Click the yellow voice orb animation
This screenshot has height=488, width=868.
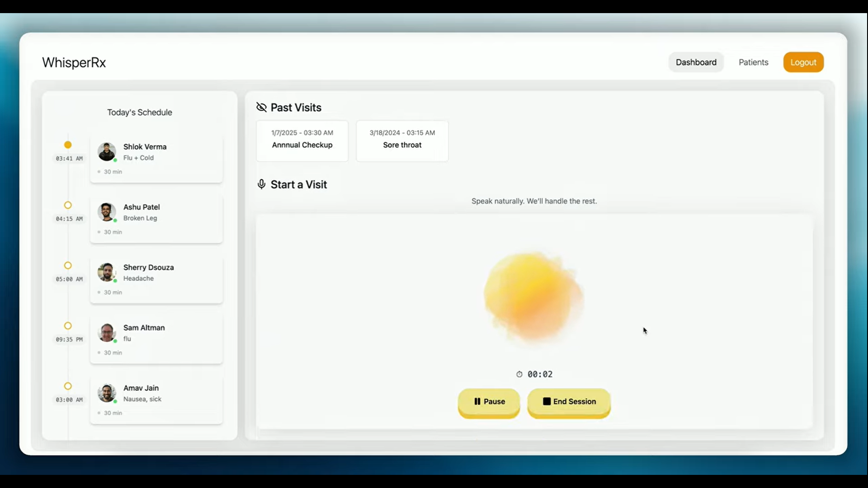coord(533,296)
